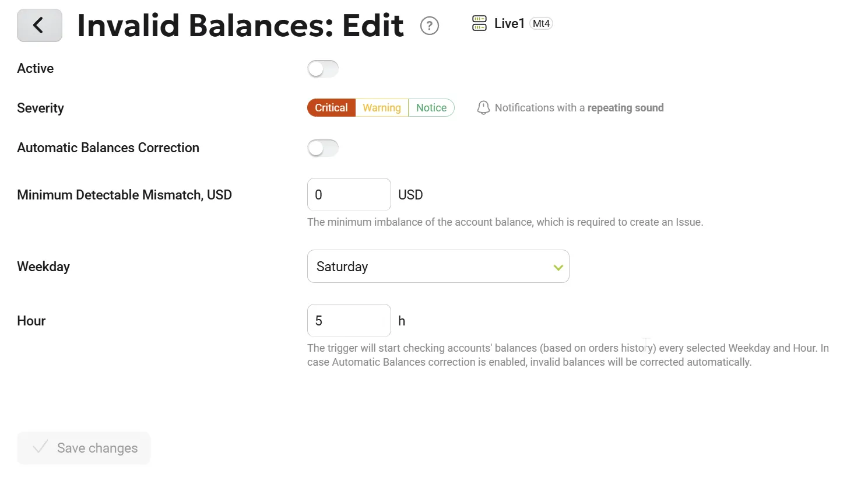Focus the Minimum Detectable Mismatch input field
Screen dimensions: 868x480
tap(349, 195)
